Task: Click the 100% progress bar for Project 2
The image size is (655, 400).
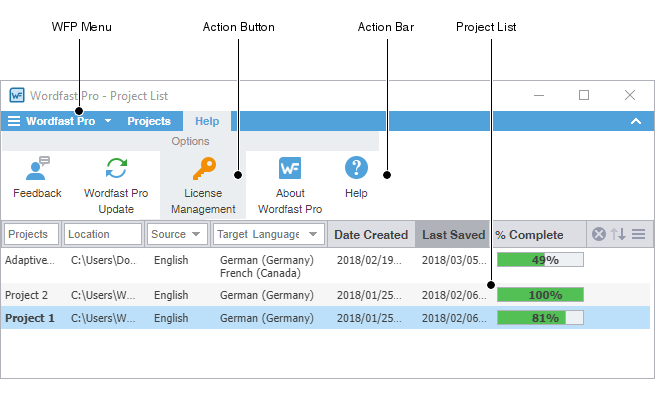Action: (540, 295)
